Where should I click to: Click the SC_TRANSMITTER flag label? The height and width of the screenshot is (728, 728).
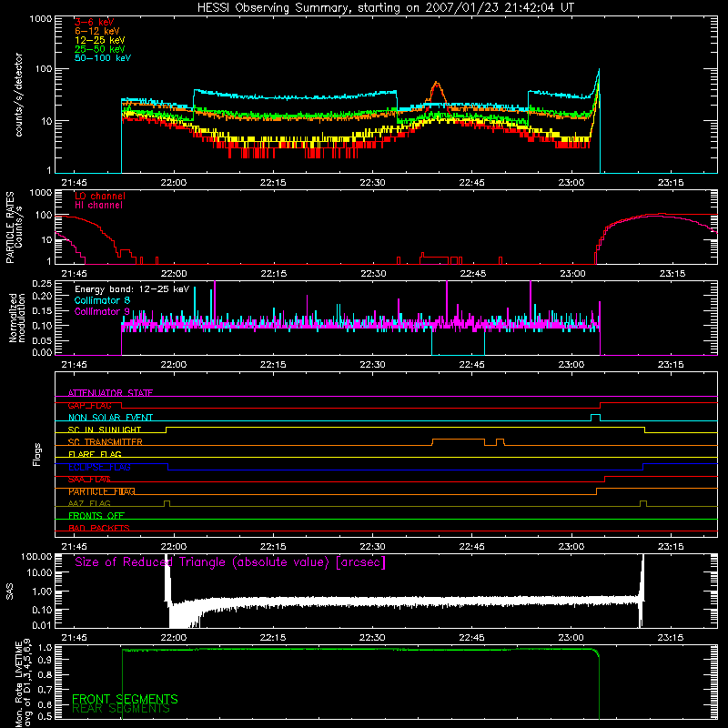click(x=106, y=441)
